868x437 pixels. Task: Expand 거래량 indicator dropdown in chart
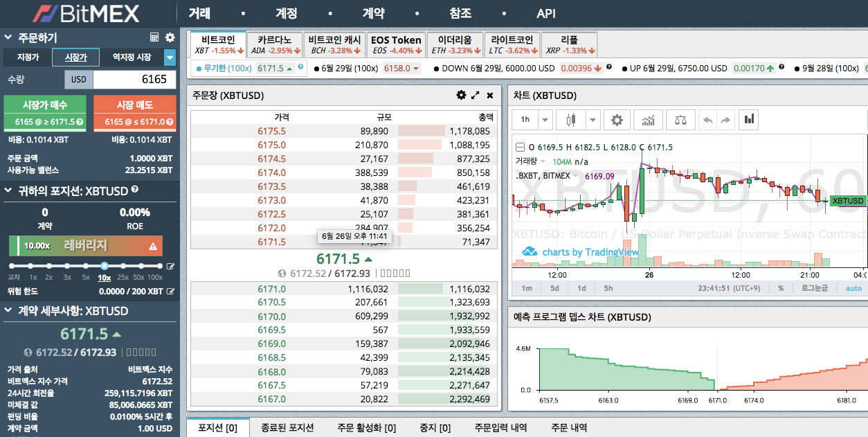coord(543,161)
